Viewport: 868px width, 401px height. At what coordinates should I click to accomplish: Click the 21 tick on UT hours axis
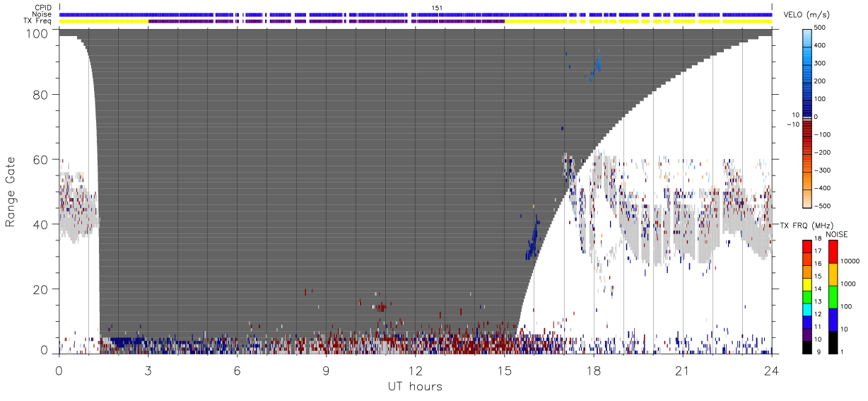coord(682,371)
